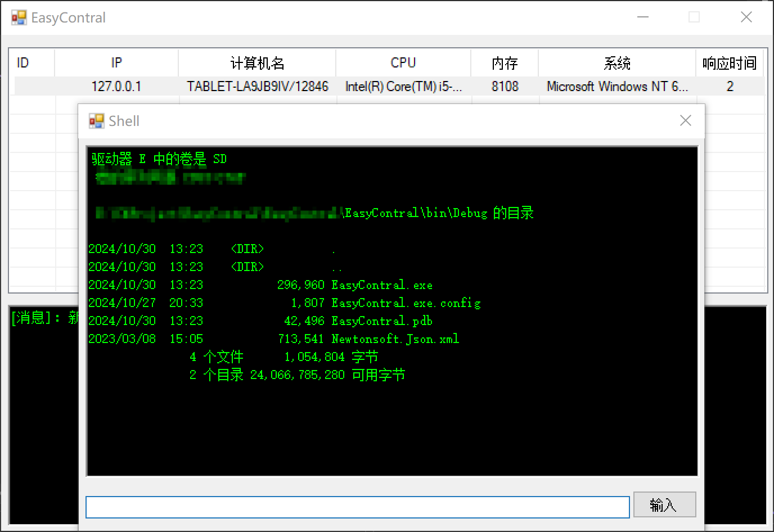Click the 响应时间 column header
Image resolution: width=774 pixels, height=532 pixels.
[x=730, y=62]
